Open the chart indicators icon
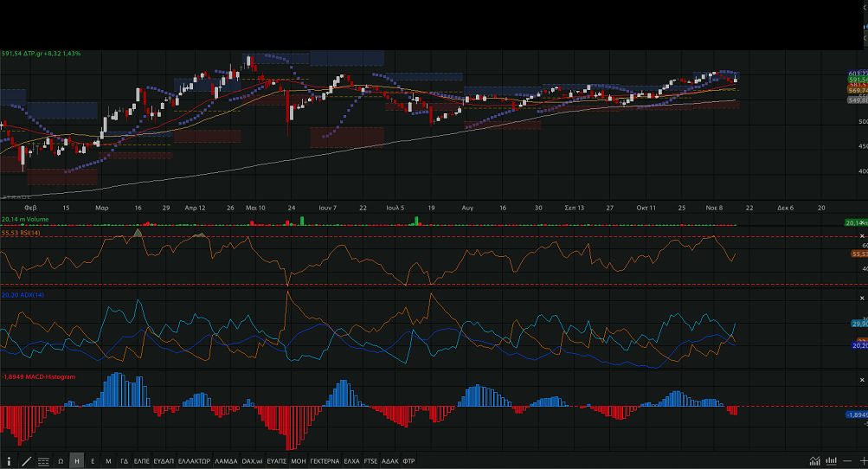The width and height of the screenshot is (868, 469). [814, 460]
